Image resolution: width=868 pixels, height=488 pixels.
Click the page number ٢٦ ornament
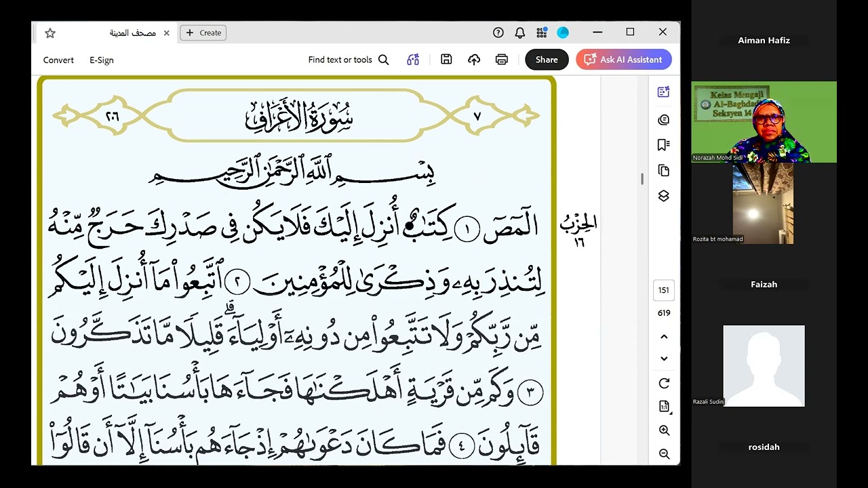point(113,117)
